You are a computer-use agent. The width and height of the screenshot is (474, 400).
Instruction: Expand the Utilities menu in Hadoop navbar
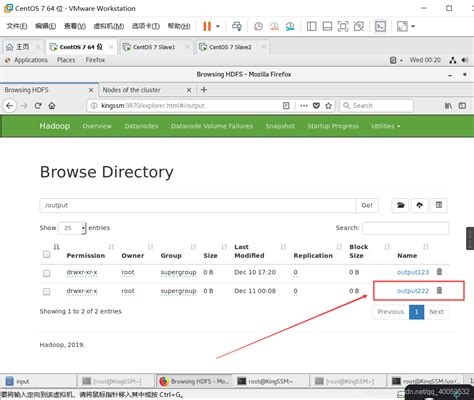[x=386, y=126]
